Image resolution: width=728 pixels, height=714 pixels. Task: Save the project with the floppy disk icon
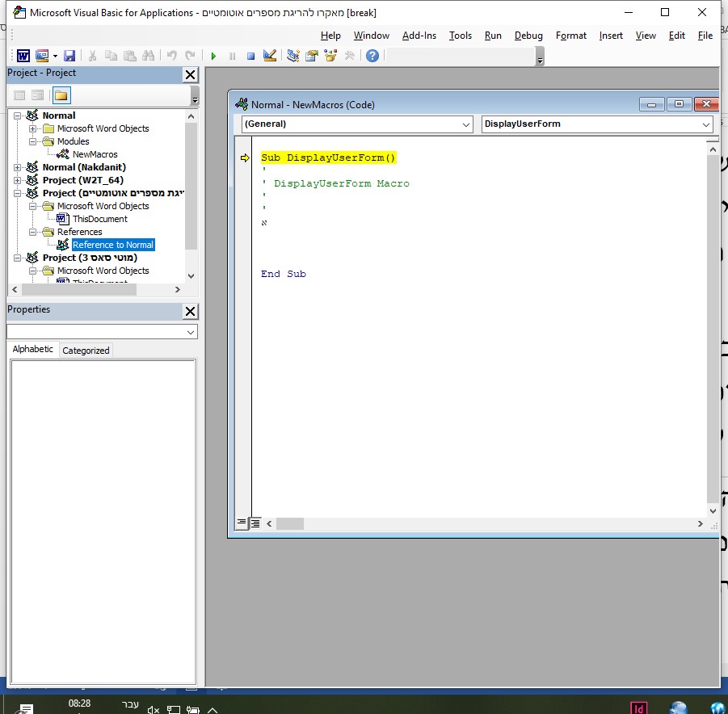(x=69, y=56)
